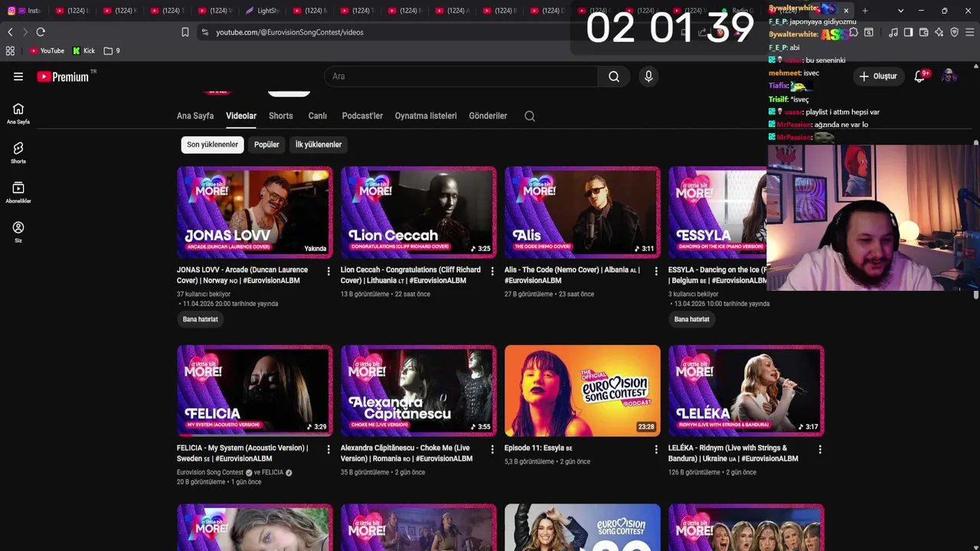980x551 pixels.
Task: Toggle the browser sidebar panel icon
Action: click(909, 32)
